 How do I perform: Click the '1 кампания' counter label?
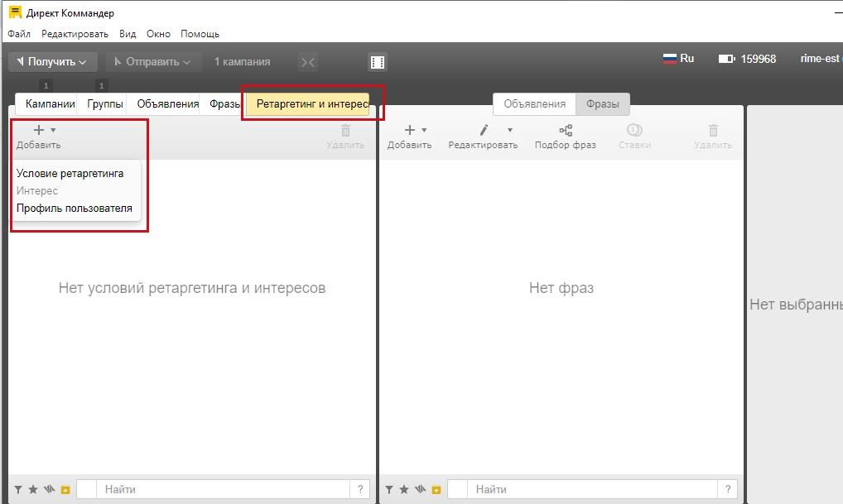click(x=242, y=62)
